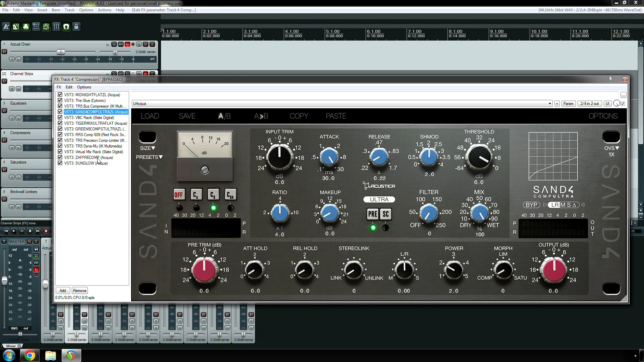Click LOAD in SAND4 plugin header
The image size is (644, 362).
[150, 116]
